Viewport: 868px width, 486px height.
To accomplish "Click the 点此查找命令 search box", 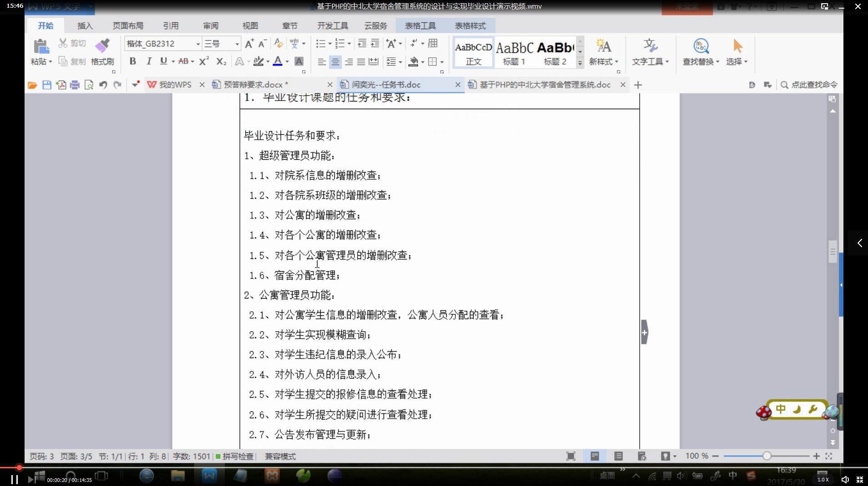I will click(x=809, y=85).
